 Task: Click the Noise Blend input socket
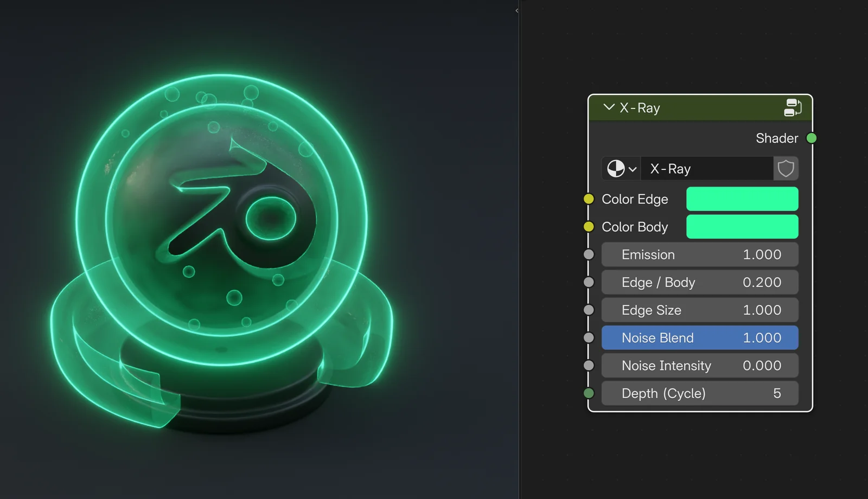(x=589, y=337)
